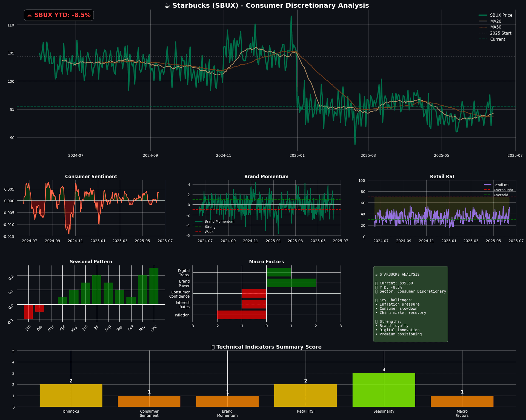
Task: Click the Consumer Sentiment score bar
Action: [x=149, y=401]
